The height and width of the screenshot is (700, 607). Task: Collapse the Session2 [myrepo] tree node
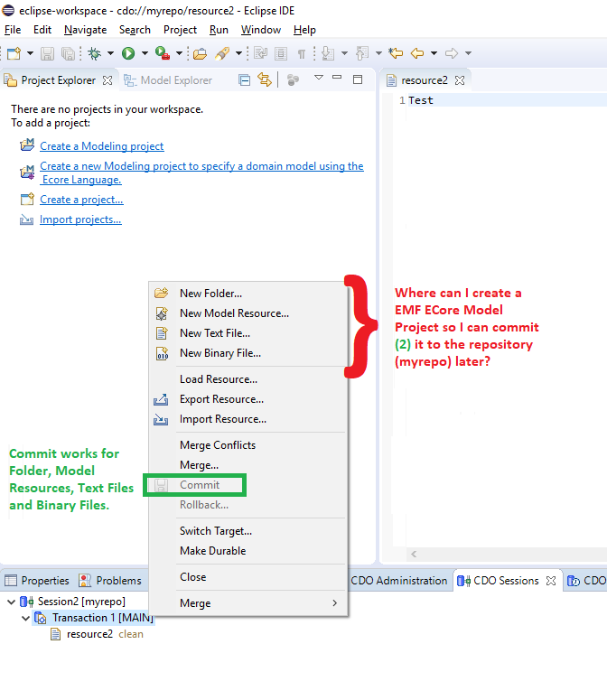tap(11, 602)
